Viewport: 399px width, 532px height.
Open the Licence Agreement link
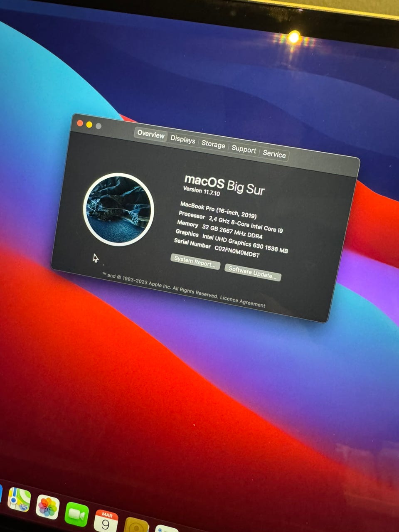pos(243,301)
